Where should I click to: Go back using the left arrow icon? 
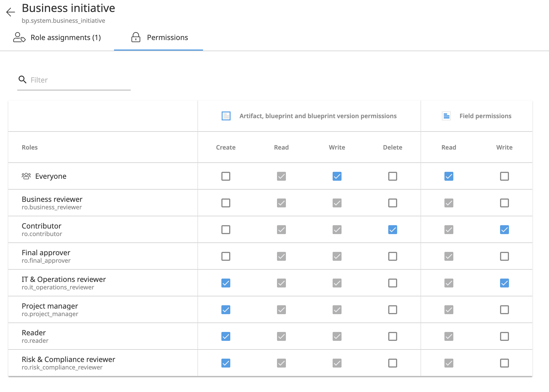tap(11, 12)
